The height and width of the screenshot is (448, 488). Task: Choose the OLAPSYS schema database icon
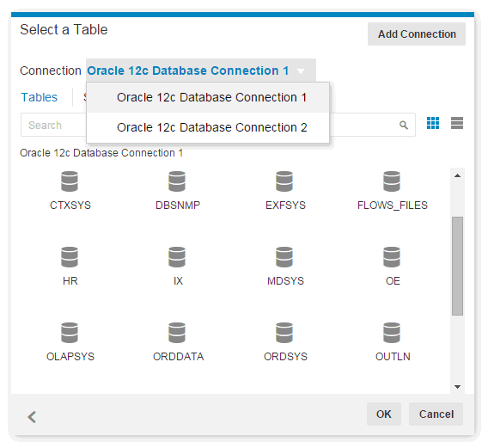pyautogui.click(x=70, y=333)
